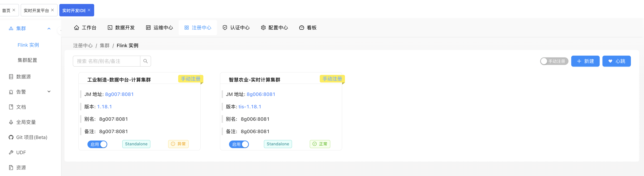
Task: Focus the 搜索 名称/别名/备注 search field
Action: [107, 61]
